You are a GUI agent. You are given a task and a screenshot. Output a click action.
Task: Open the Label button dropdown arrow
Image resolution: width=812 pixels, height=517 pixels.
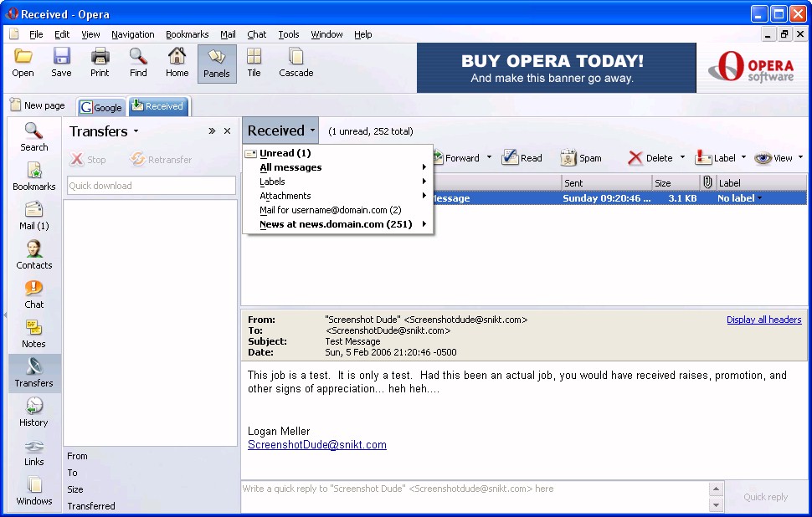pos(743,157)
